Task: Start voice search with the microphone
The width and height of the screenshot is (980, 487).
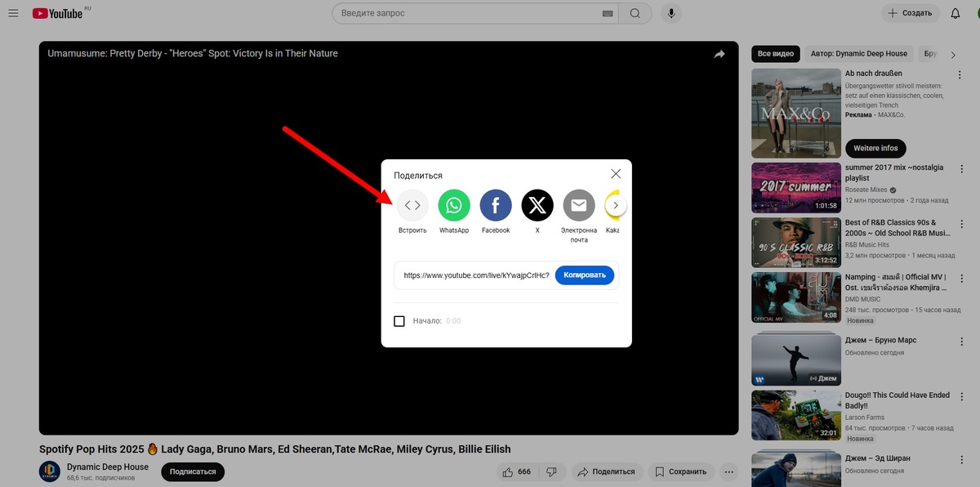Action: click(671, 13)
